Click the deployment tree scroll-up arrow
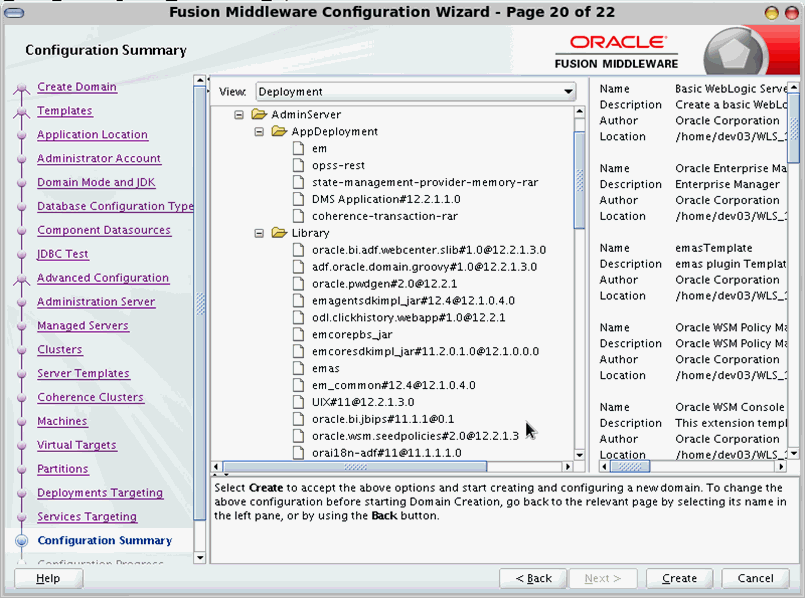 click(x=580, y=112)
